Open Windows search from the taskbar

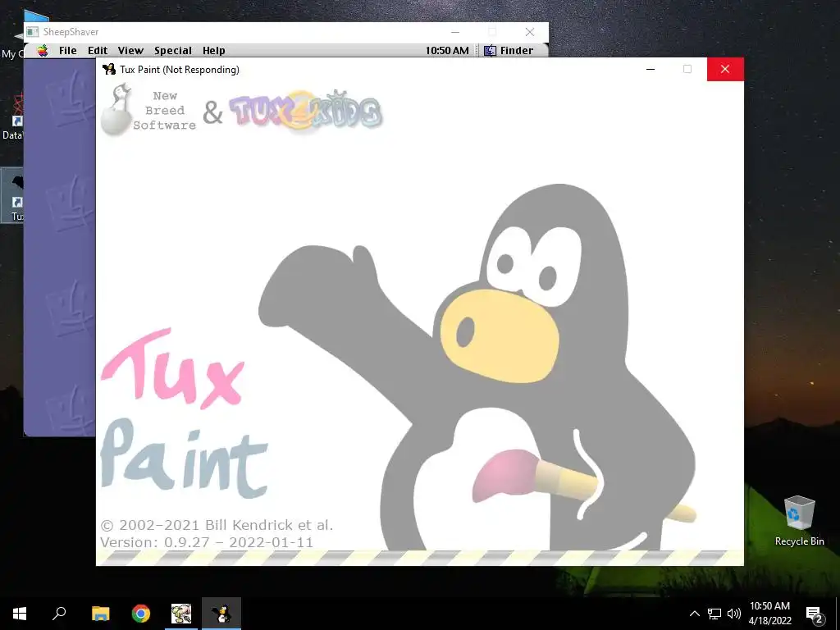(59, 614)
